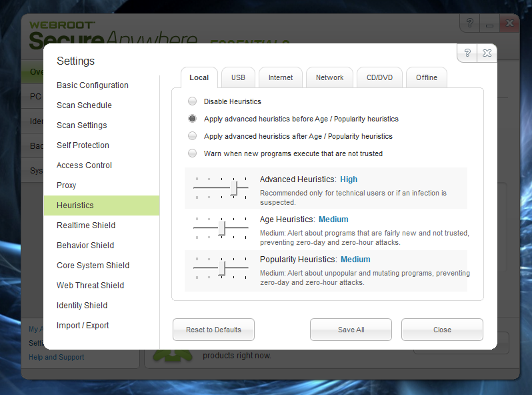
Task: Click the Age Heuristics slider handle
Action: [x=221, y=228]
